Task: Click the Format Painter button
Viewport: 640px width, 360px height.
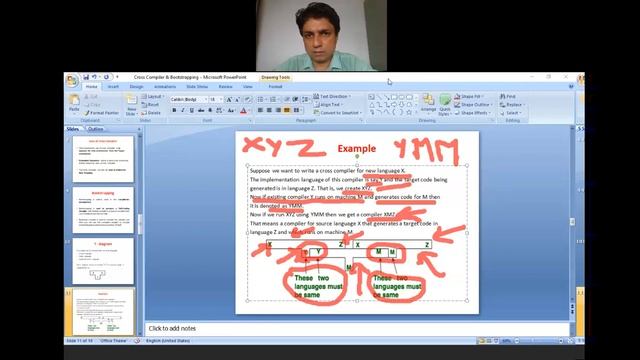Action: point(101,113)
